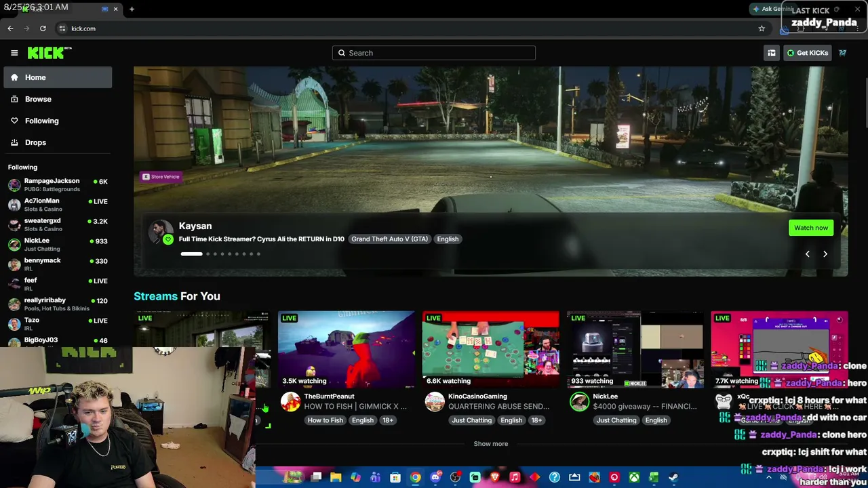Select the first carousel indicator

point(191,254)
